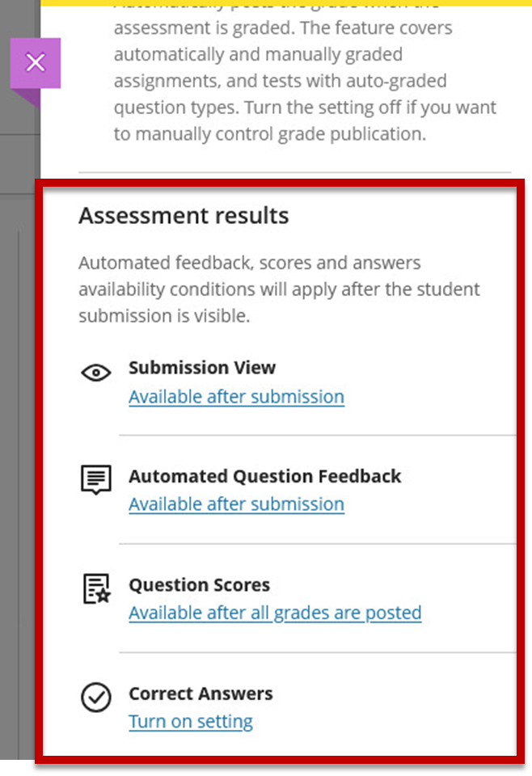Click the Correct Answers checkmark circle icon

(96, 698)
